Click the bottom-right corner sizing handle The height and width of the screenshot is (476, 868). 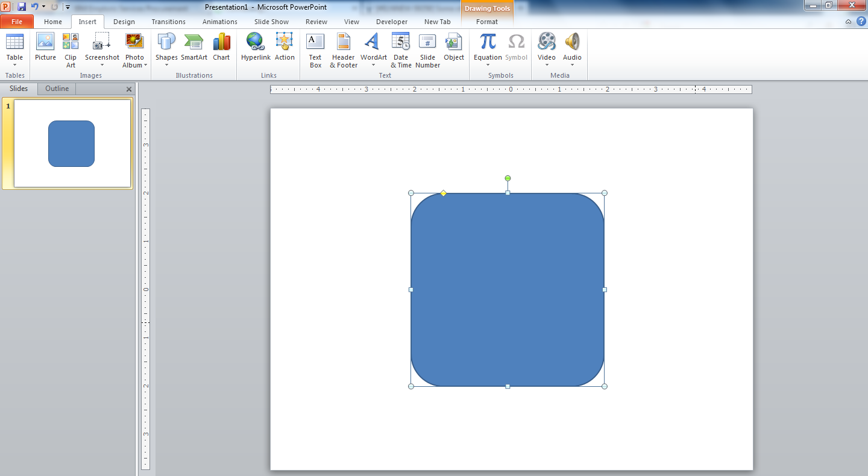point(605,386)
